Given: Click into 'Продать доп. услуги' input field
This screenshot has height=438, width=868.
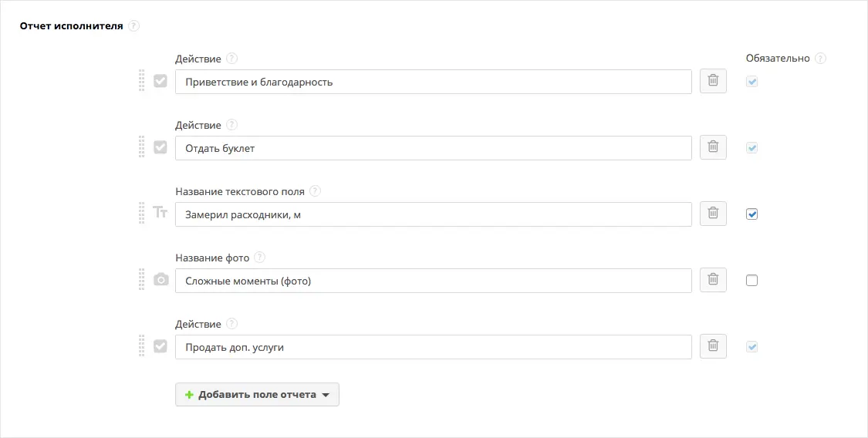Looking at the screenshot, I should coord(434,347).
